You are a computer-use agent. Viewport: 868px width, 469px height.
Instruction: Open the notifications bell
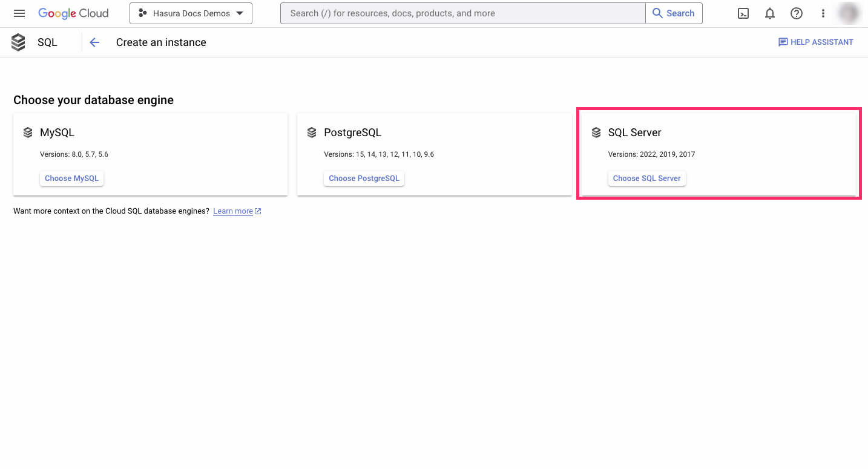point(770,13)
